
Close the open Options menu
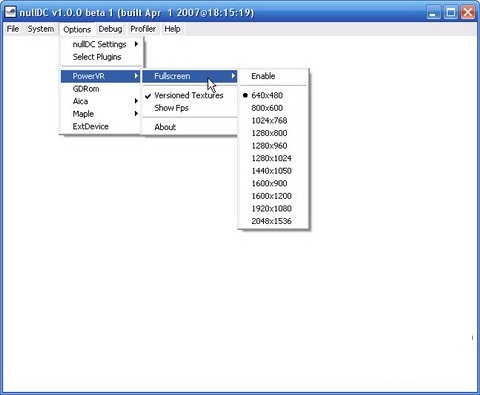click(77, 29)
